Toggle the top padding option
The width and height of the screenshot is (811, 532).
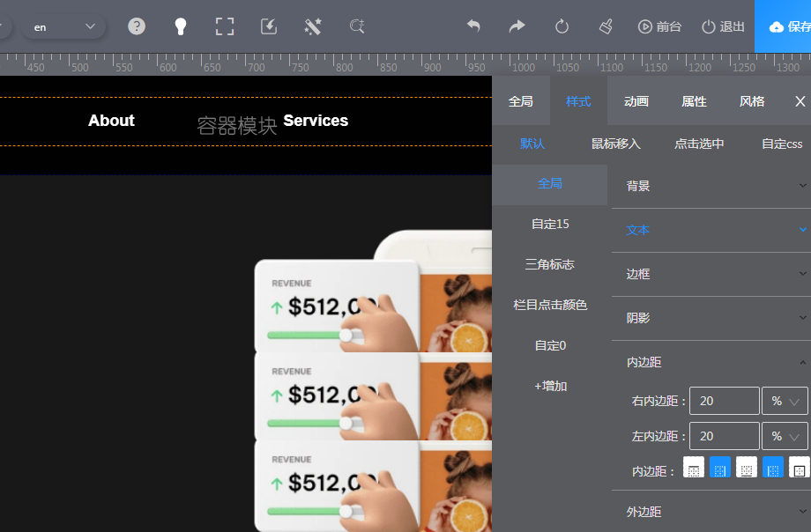pos(694,468)
